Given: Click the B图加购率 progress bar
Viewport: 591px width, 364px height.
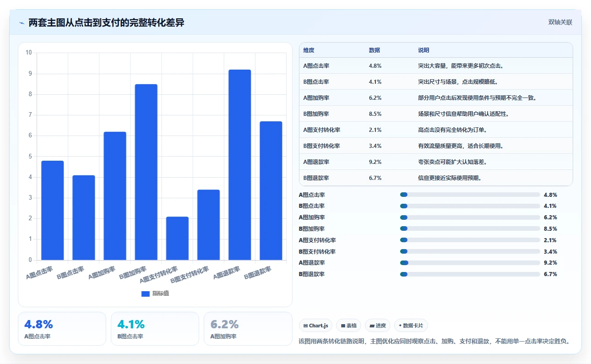Looking at the screenshot, I should point(470,228).
